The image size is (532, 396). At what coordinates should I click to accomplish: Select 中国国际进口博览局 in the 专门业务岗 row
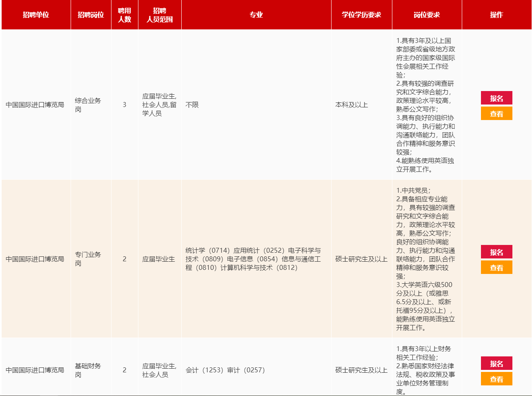click(x=35, y=259)
